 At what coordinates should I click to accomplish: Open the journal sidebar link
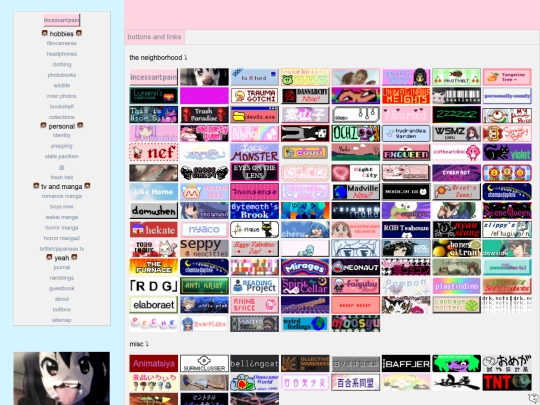(x=62, y=268)
